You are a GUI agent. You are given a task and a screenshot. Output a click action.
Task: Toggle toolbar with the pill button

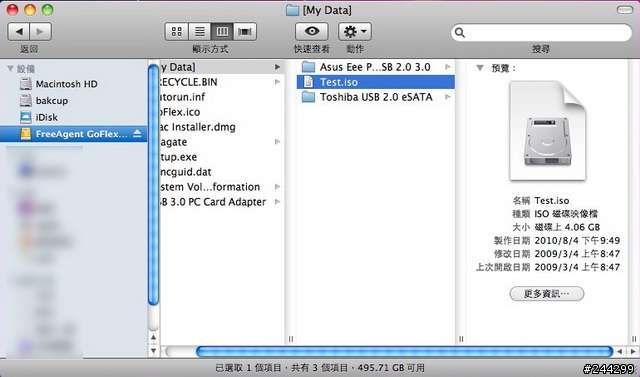pyautogui.click(x=624, y=10)
